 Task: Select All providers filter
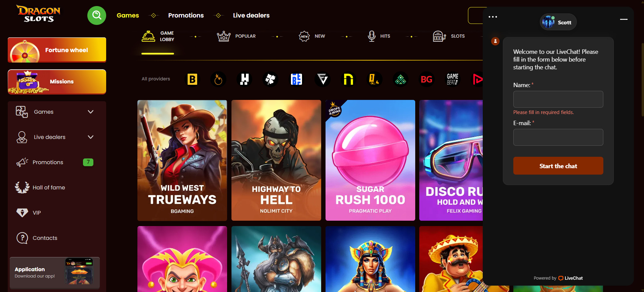coord(156,79)
